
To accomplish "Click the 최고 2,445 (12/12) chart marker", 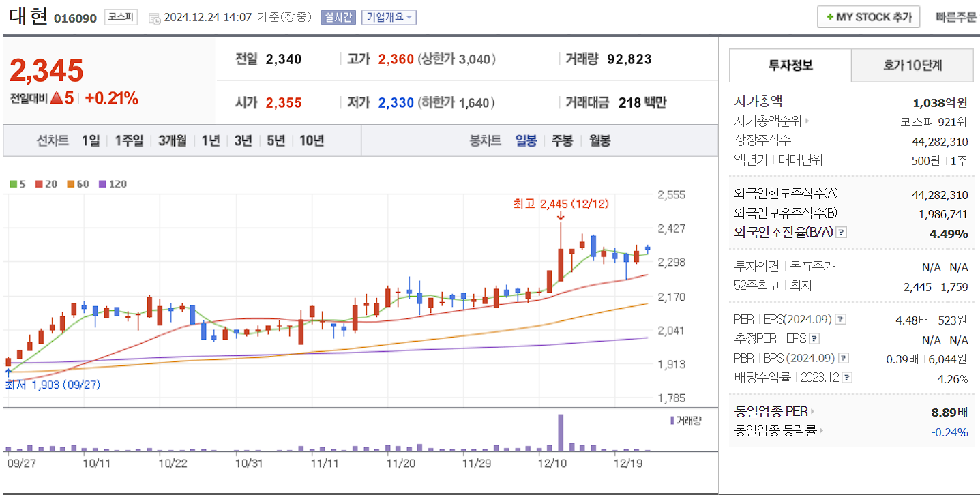I will tap(561, 204).
